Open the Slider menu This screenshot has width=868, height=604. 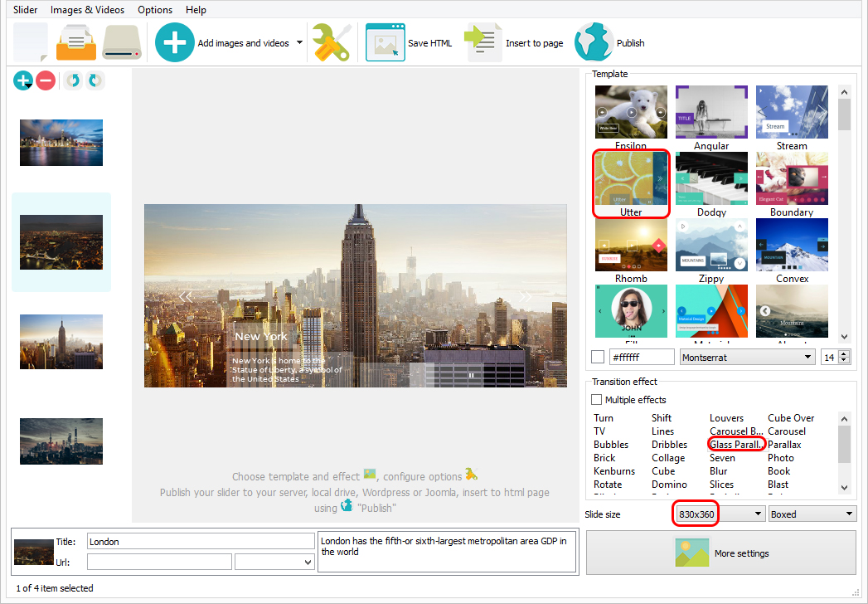coord(26,10)
